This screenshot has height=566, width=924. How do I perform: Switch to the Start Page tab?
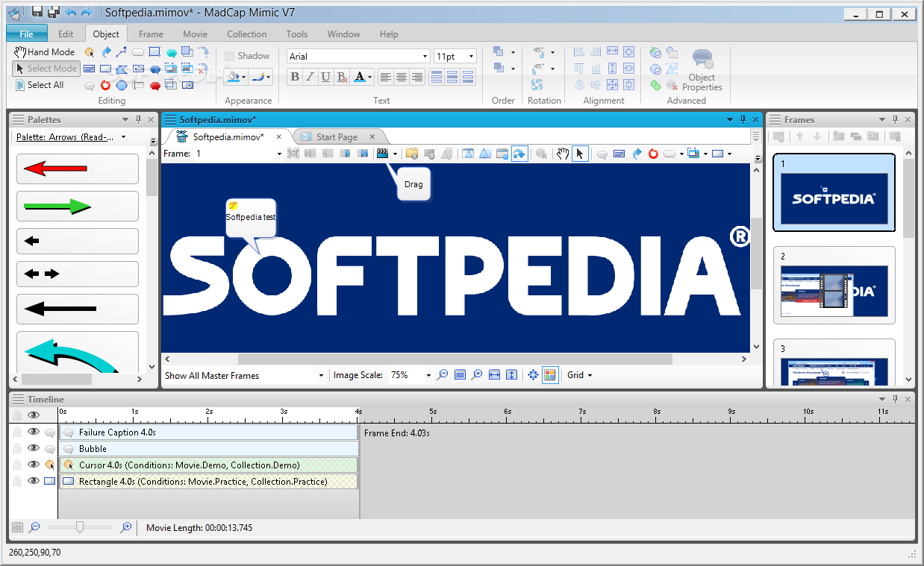click(337, 136)
